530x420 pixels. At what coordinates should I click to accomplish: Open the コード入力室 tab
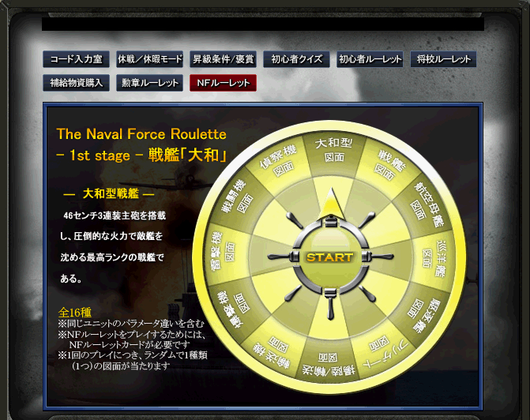76,59
